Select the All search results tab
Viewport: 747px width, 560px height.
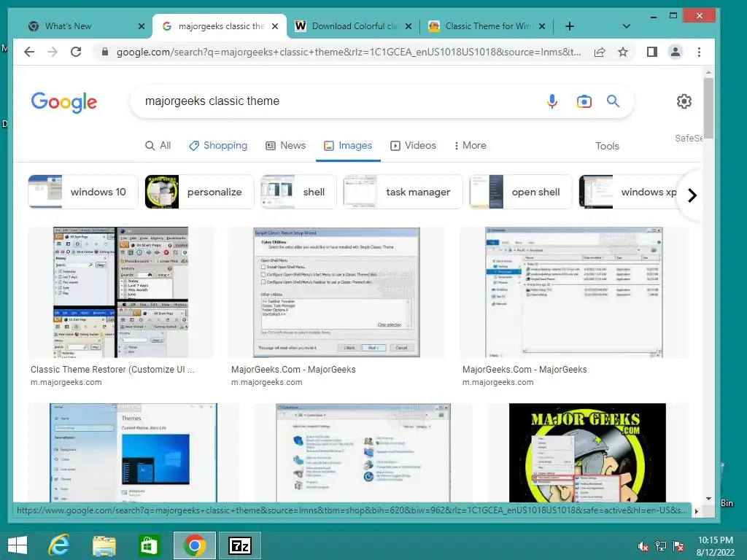click(x=158, y=145)
